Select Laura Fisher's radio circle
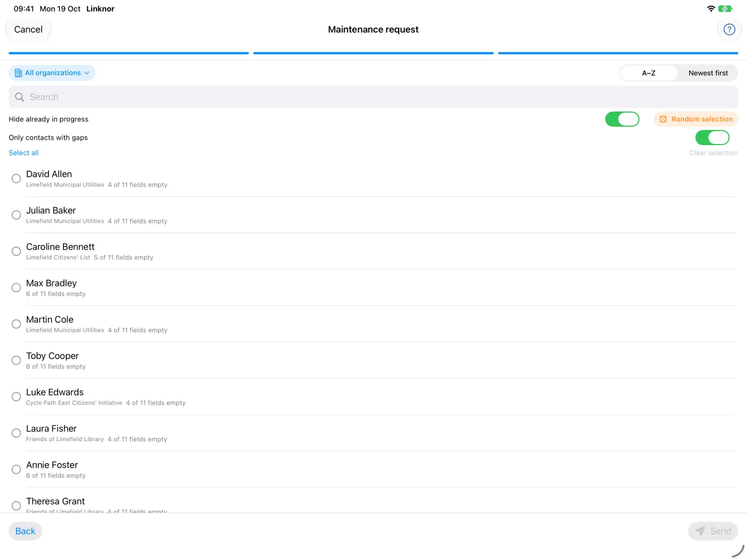The image size is (747, 560). (x=17, y=433)
